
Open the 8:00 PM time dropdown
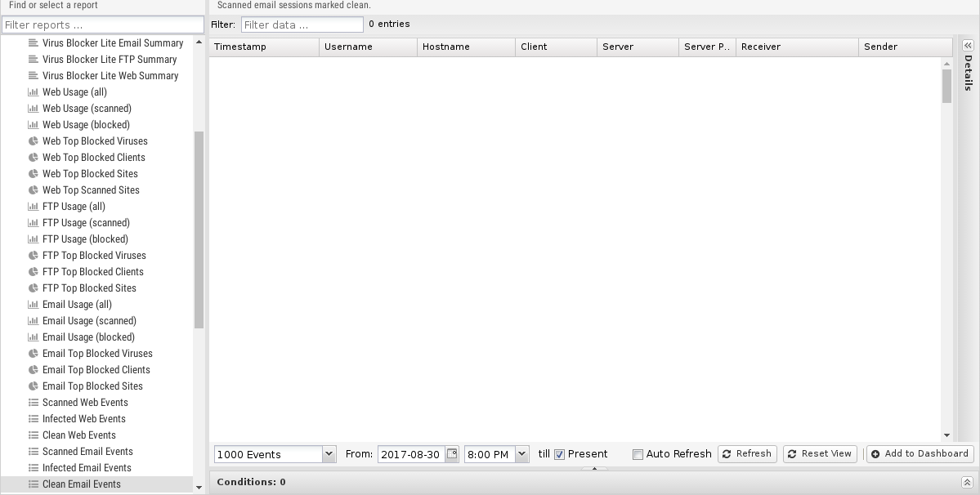tap(521, 454)
